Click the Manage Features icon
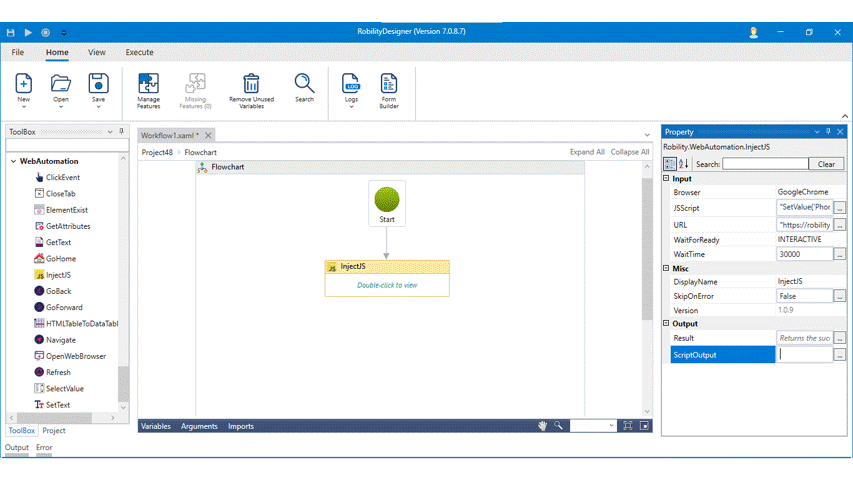853x480 pixels. 148,84
